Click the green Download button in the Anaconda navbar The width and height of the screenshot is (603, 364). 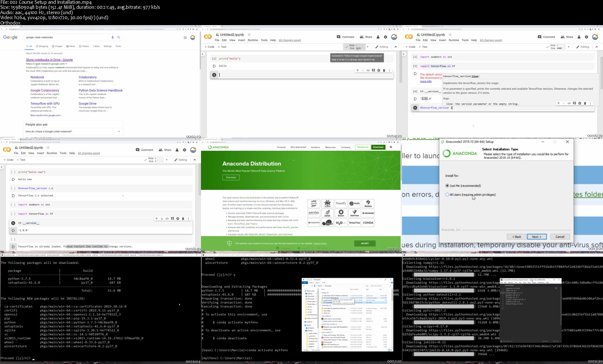[378, 147]
